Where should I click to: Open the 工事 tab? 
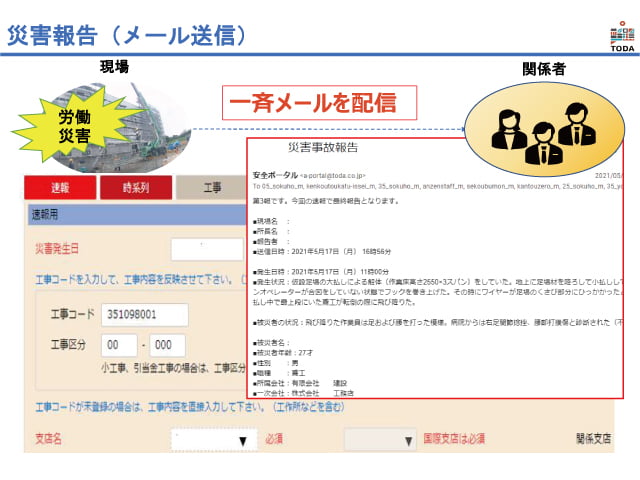[211, 188]
